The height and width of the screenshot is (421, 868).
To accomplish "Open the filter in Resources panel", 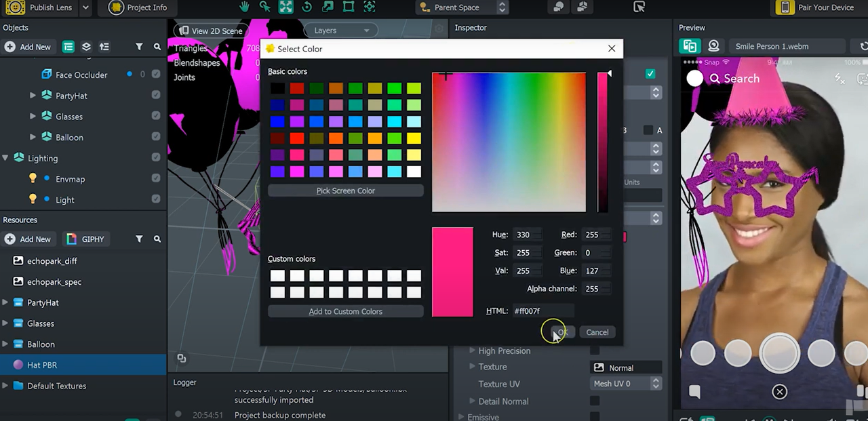I will (x=139, y=239).
